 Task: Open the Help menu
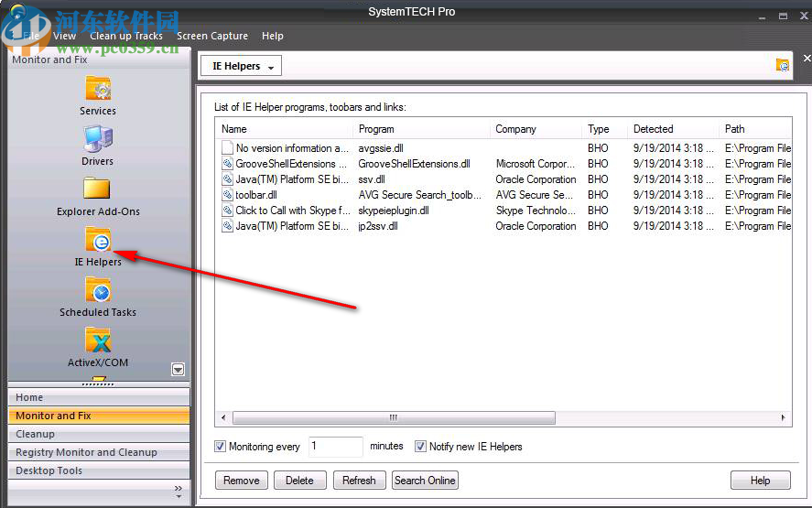tap(273, 36)
